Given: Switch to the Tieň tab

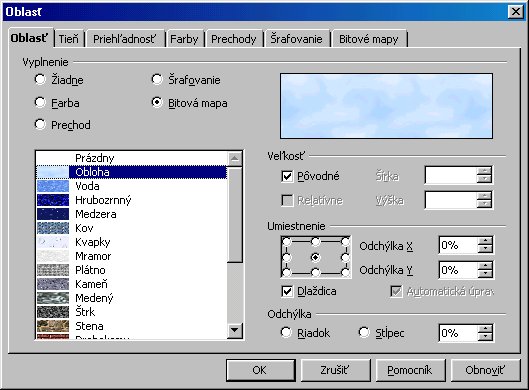Looking at the screenshot, I should coord(69,39).
